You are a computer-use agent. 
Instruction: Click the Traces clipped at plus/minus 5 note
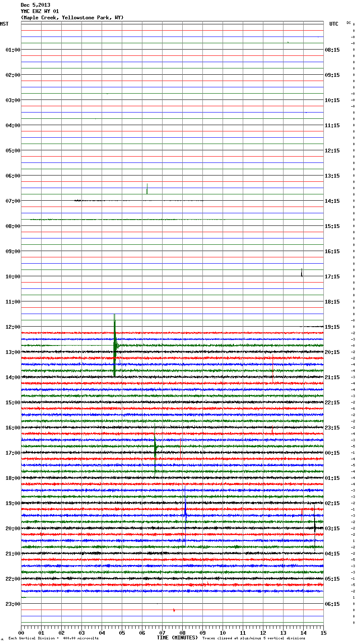pos(254,639)
